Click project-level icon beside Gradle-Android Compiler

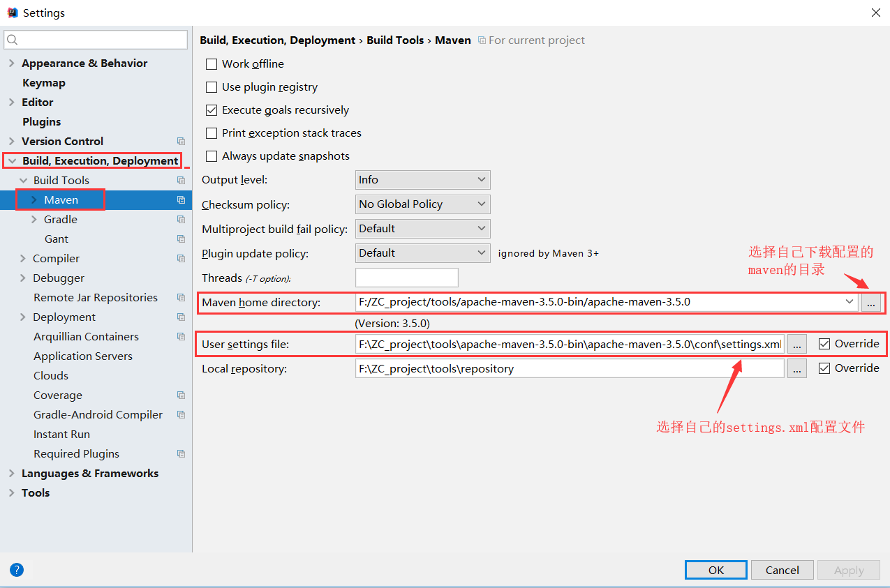(x=181, y=414)
